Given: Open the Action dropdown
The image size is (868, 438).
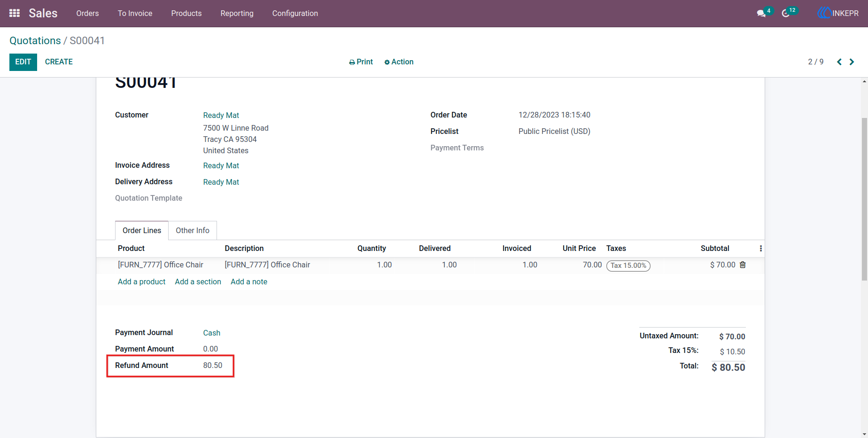Looking at the screenshot, I should click(399, 62).
